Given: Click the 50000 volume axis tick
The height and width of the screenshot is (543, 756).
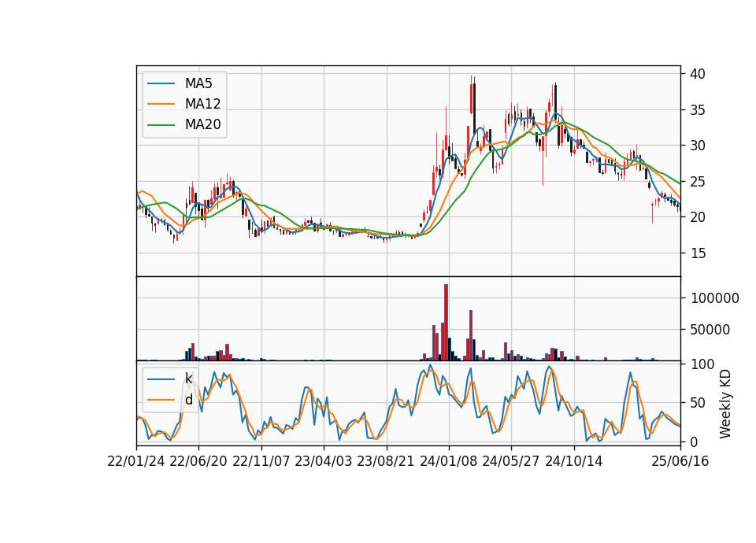Looking at the screenshot, I should 710,330.
